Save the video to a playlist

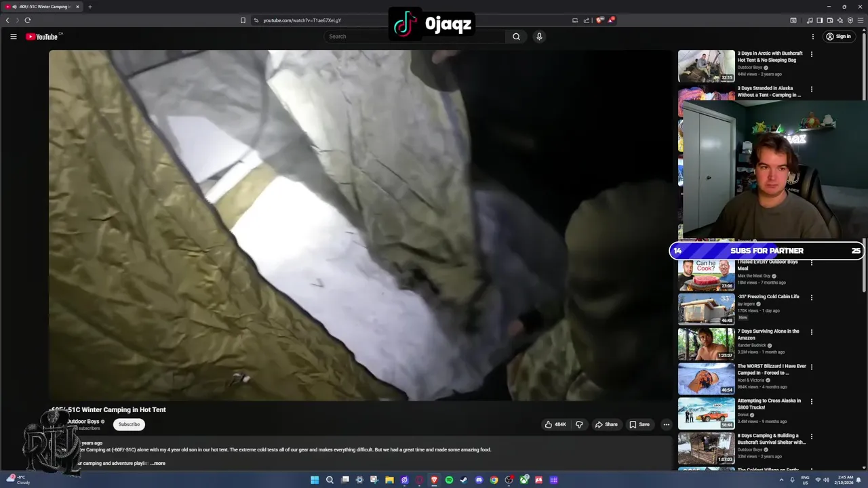pos(639,424)
